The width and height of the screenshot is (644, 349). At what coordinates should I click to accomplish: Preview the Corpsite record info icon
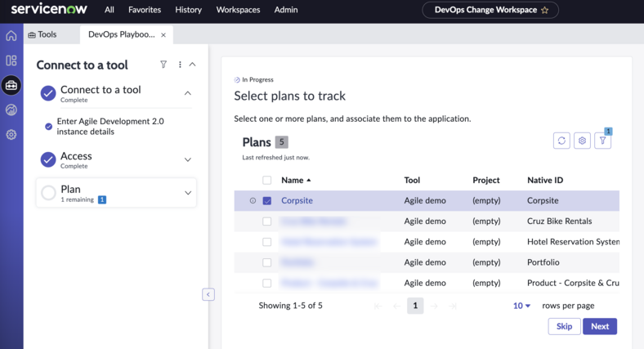[x=253, y=200]
